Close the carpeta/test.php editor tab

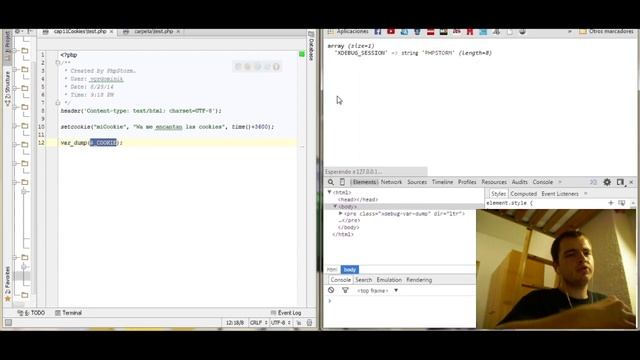178,31
